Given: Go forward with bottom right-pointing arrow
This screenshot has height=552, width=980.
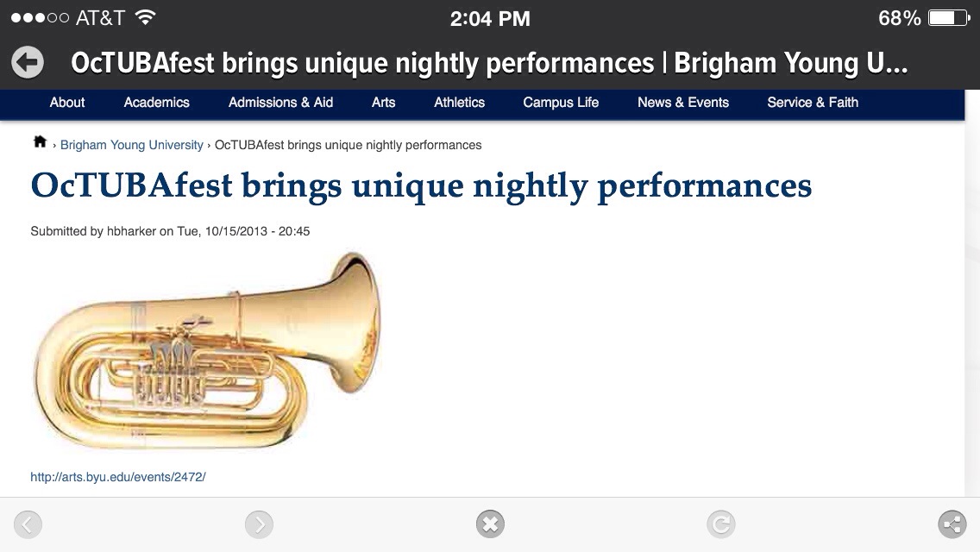Looking at the screenshot, I should pyautogui.click(x=259, y=524).
